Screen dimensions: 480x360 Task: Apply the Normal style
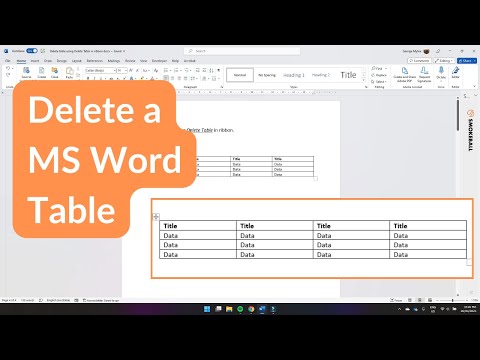point(240,75)
